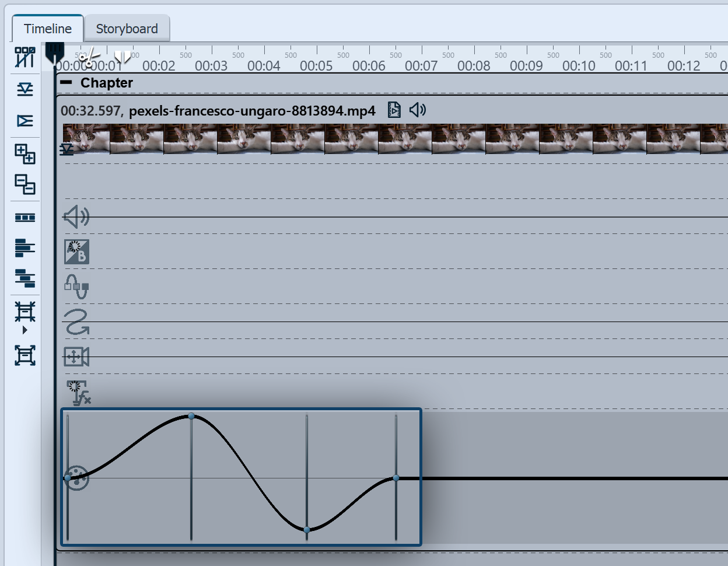
Task: Click the top keyframe point on the animation curve
Action: tap(191, 415)
